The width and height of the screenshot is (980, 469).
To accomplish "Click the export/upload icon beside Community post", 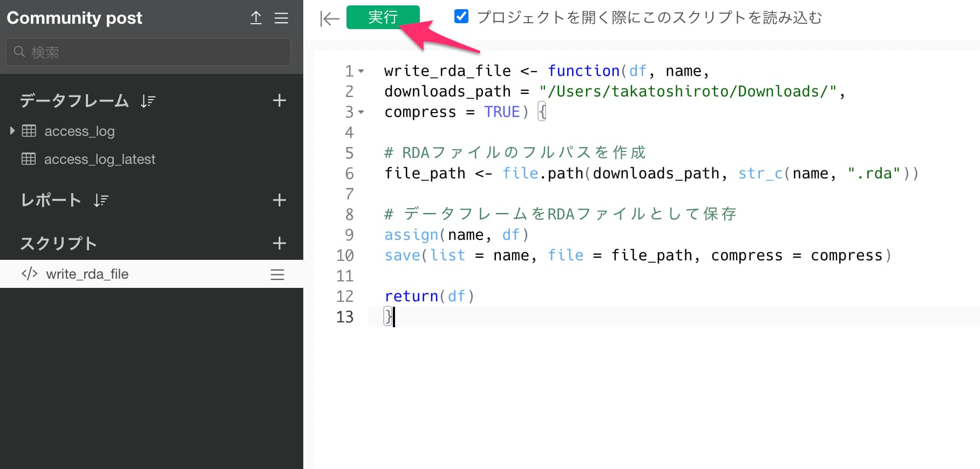I will tap(256, 18).
